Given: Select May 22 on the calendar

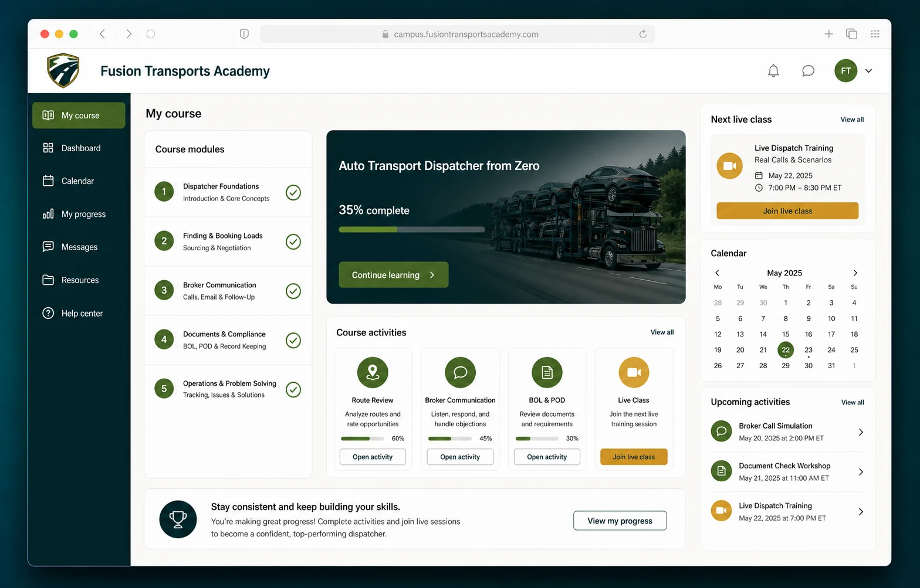Looking at the screenshot, I should click(x=786, y=350).
